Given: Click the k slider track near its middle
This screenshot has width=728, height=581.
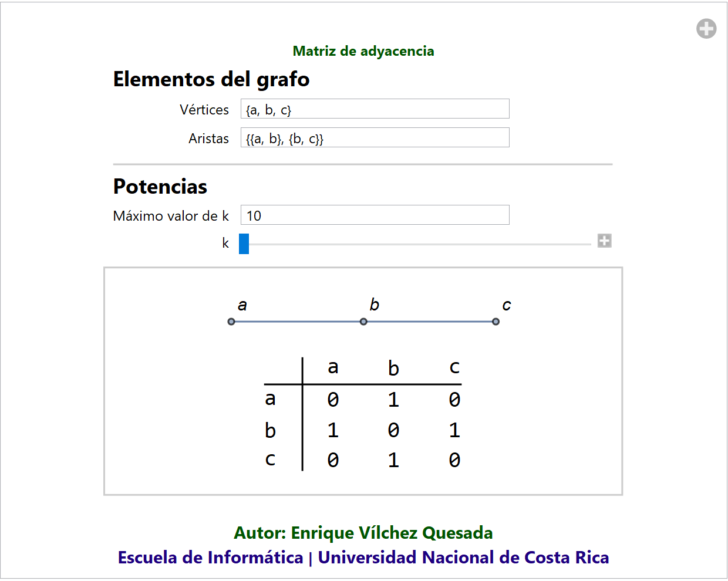Looking at the screenshot, I should [x=418, y=244].
